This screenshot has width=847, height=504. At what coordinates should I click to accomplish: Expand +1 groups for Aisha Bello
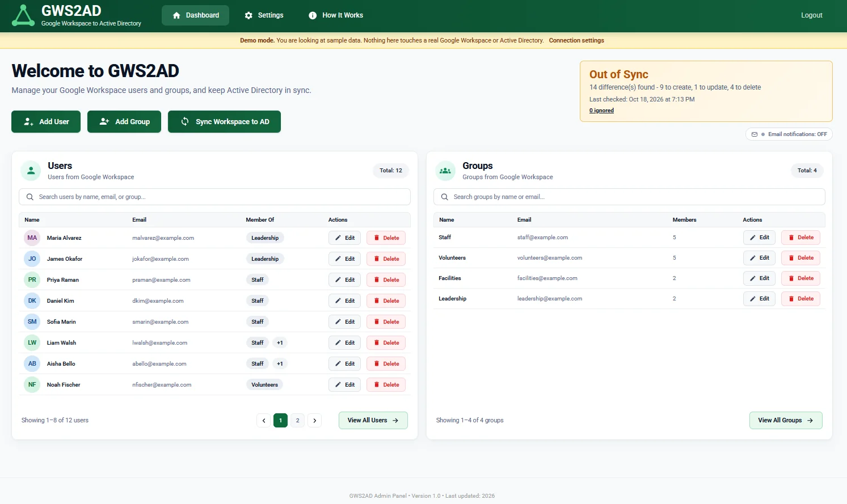click(280, 364)
